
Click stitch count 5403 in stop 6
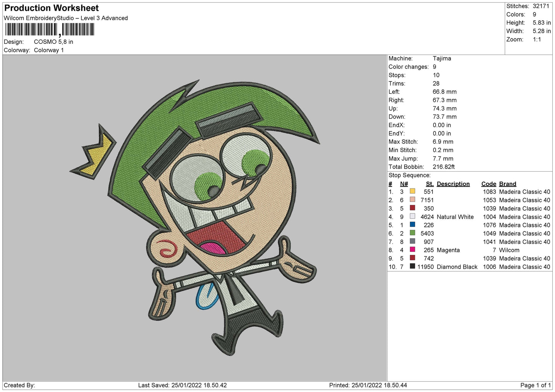click(x=427, y=233)
